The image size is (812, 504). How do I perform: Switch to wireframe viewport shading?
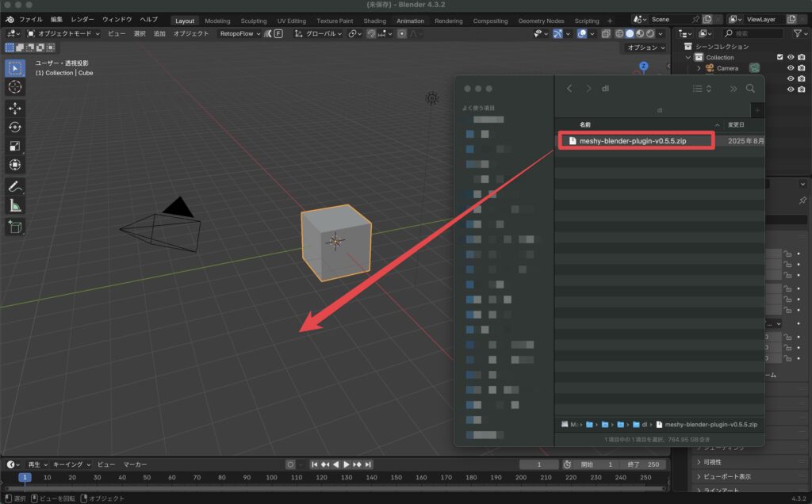(x=619, y=33)
